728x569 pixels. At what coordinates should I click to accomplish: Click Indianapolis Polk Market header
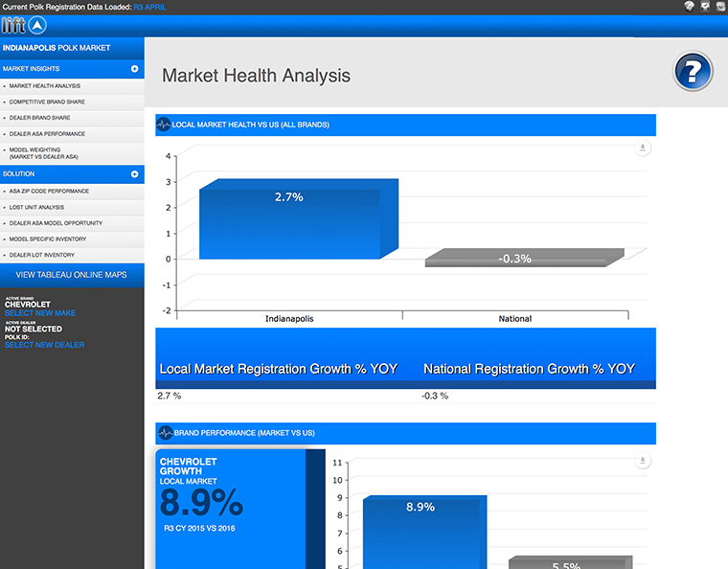(x=72, y=48)
